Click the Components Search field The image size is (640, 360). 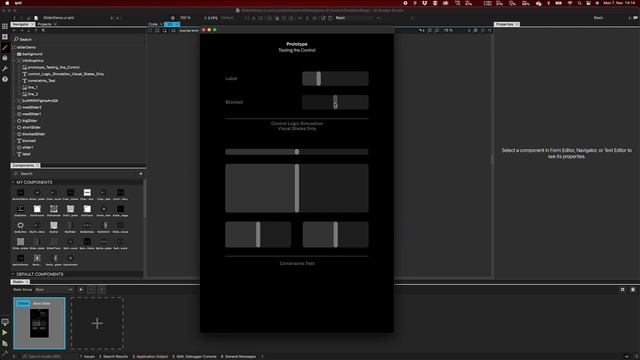[76, 173]
